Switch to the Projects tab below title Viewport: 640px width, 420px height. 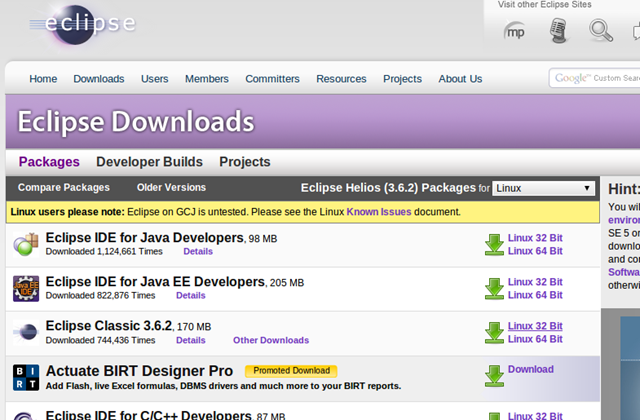click(x=245, y=162)
